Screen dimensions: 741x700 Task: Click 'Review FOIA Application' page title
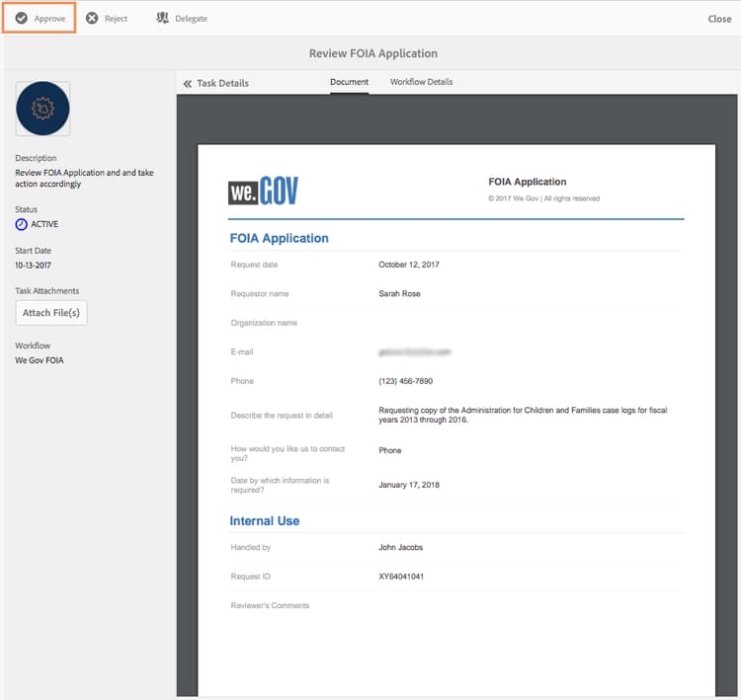(x=373, y=53)
